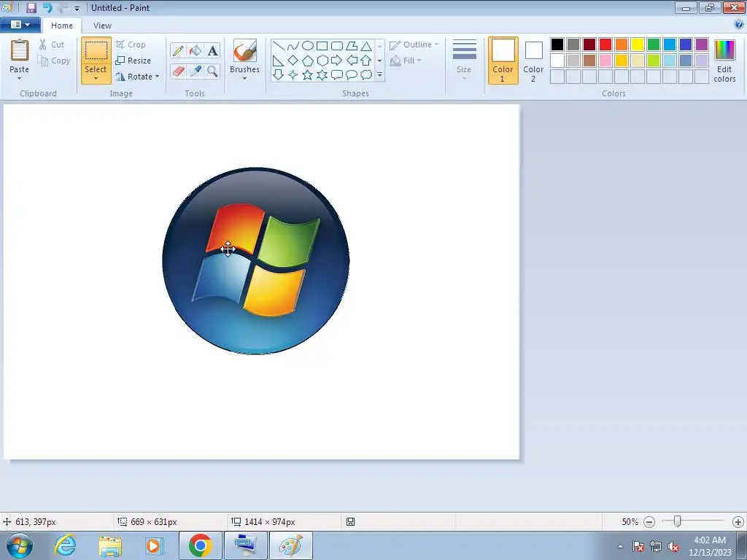Choose the Right triangle shape

278,61
